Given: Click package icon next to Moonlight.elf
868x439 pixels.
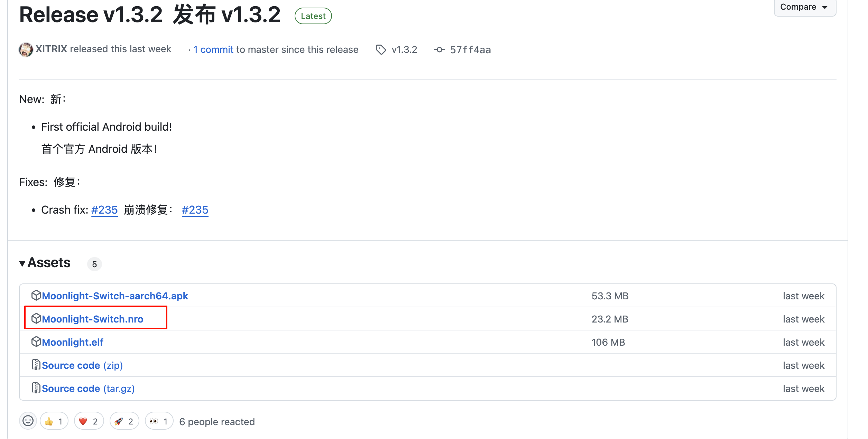Looking at the screenshot, I should click(x=36, y=342).
